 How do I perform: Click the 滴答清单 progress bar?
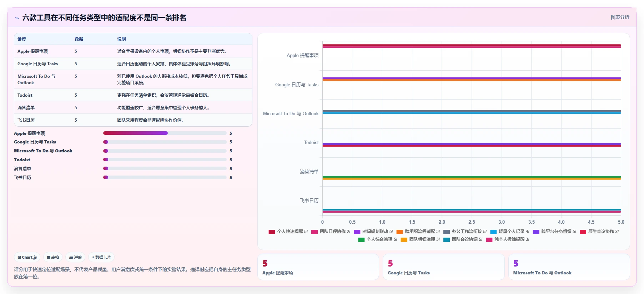point(165,168)
